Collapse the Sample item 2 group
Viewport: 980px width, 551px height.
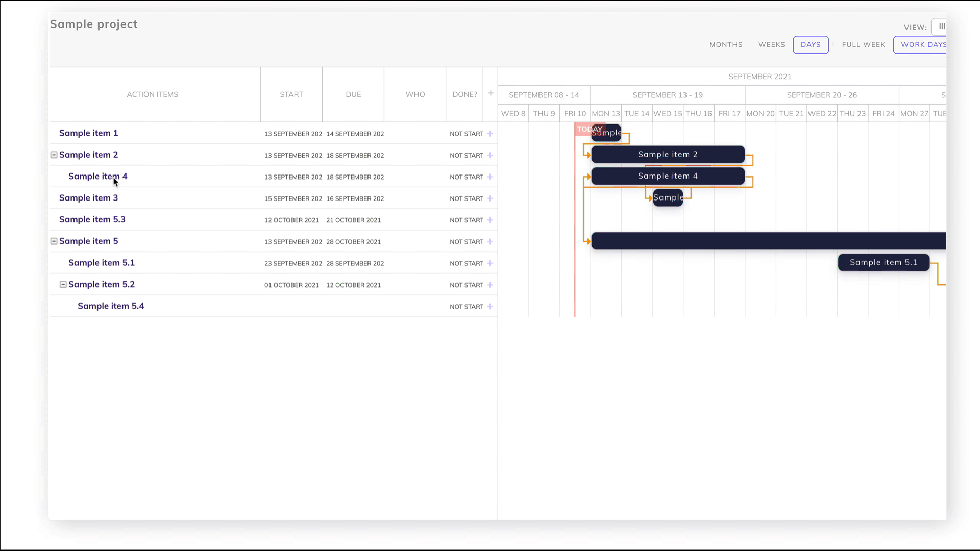[54, 155]
